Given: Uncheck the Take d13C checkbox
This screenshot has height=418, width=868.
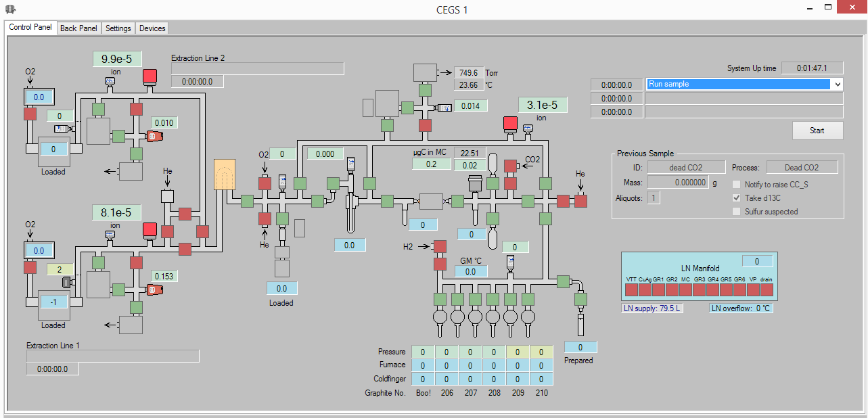Looking at the screenshot, I should (x=737, y=198).
